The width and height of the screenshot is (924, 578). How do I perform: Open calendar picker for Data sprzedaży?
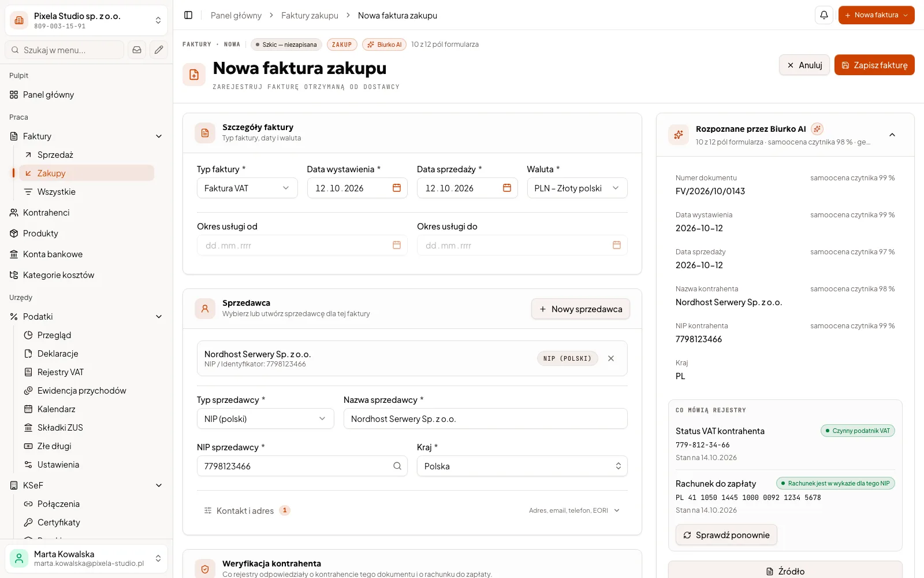(507, 188)
